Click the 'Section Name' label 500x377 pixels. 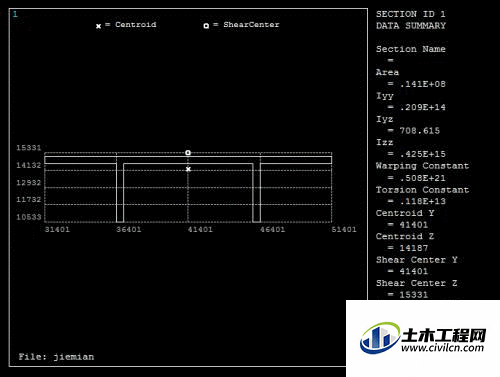[411, 49]
